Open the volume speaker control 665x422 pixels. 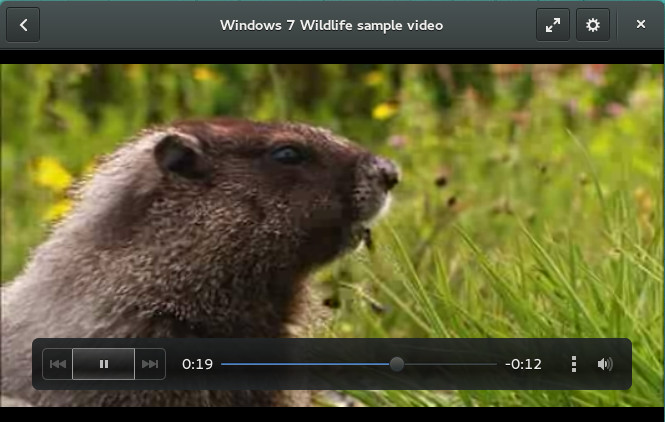point(605,364)
